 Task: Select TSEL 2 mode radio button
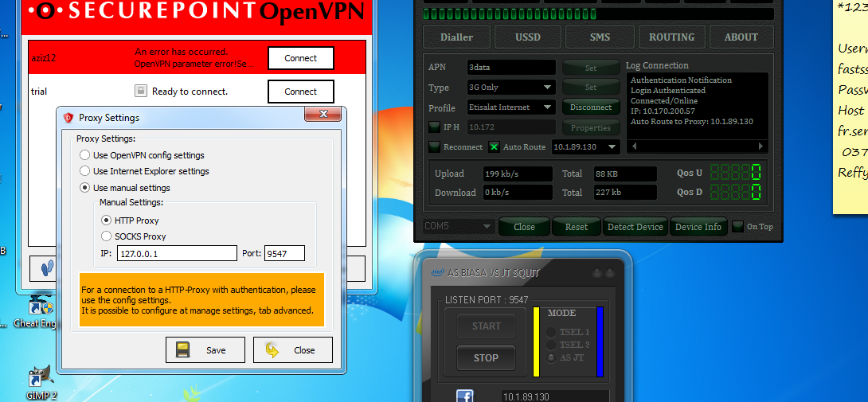551,345
